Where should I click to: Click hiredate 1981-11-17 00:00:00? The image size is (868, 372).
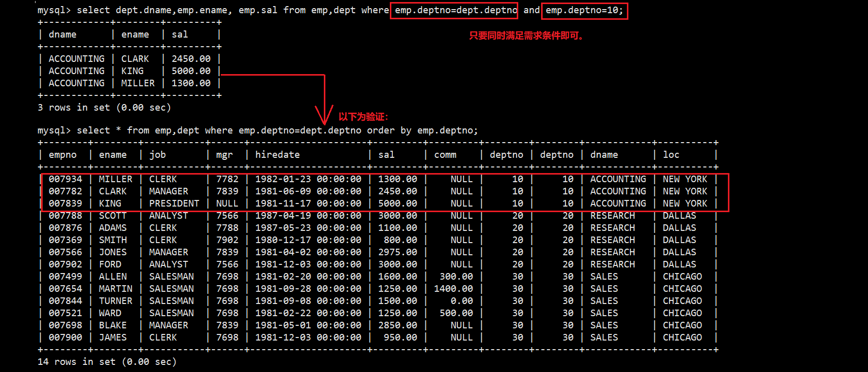[308, 204]
